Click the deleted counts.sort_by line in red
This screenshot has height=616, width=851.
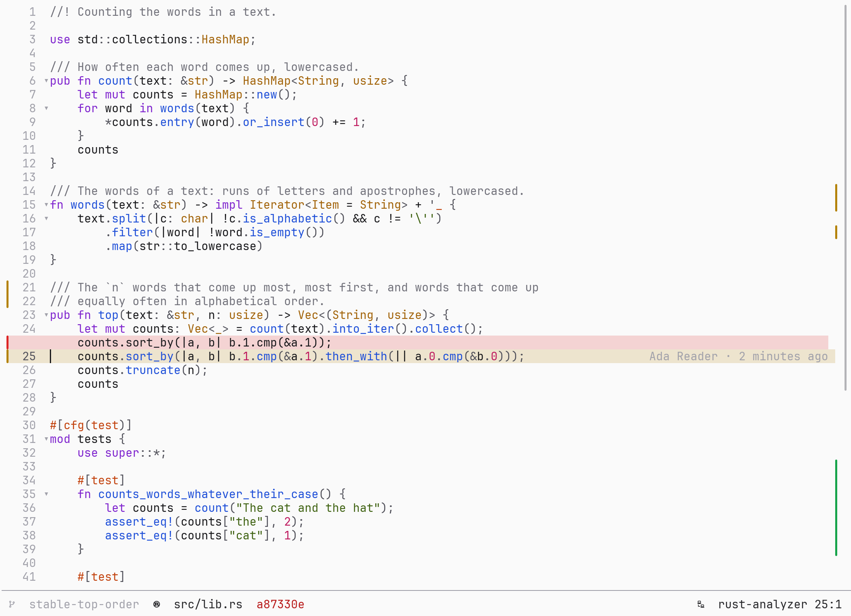pyautogui.click(x=418, y=342)
